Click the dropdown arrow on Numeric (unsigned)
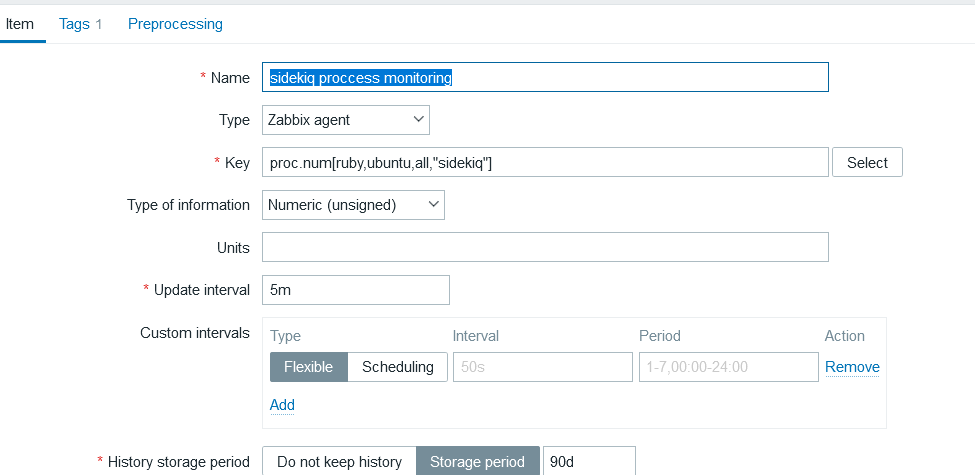The width and height of the screenshot is (975, 475). (x=434, y=205)
